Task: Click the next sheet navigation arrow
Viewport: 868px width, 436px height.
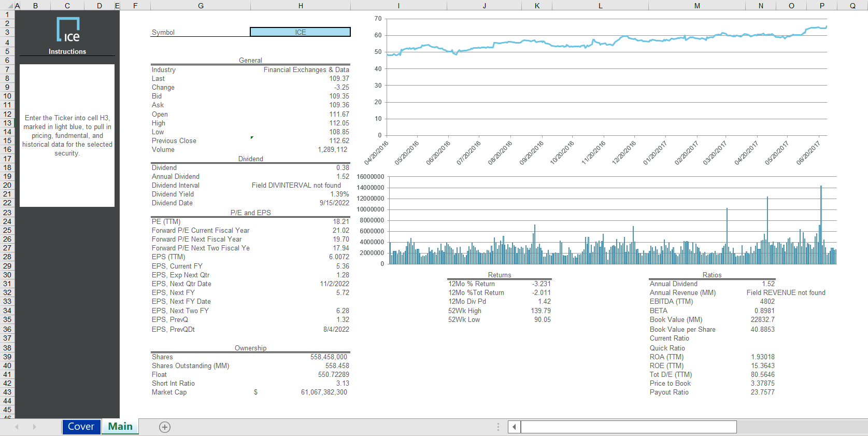Action: pos(35,427)
